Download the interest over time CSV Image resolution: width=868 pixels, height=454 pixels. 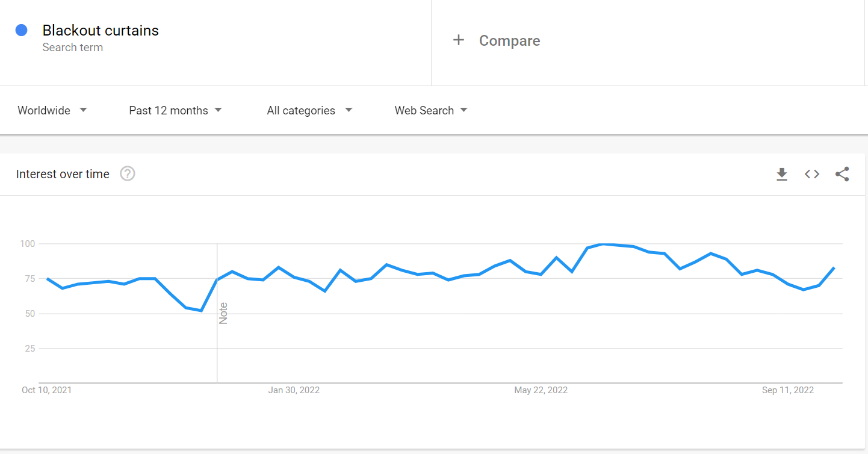tap(782, 175)
